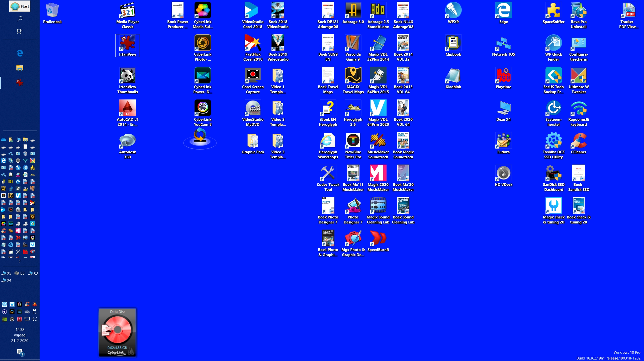The width and height of the screenshot is (644, 361).
Task: Open the X5 toolbar link
Action: pos(7,273)
